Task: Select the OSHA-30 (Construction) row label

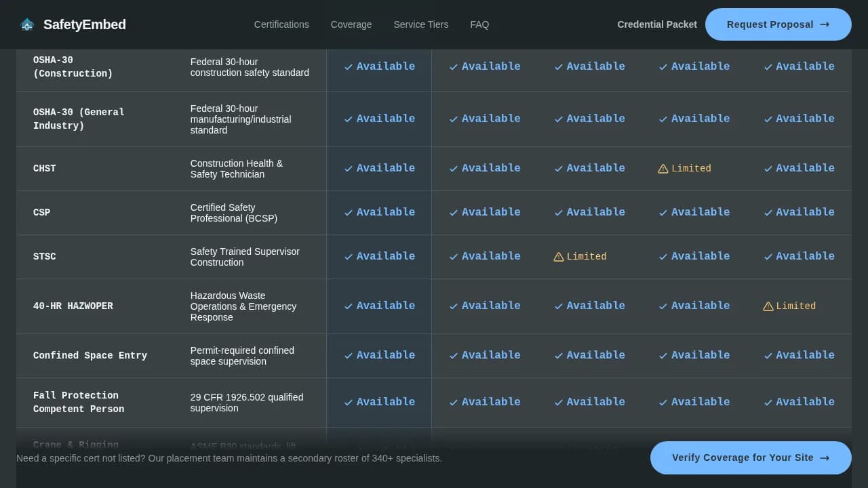Action: (73, 66)
